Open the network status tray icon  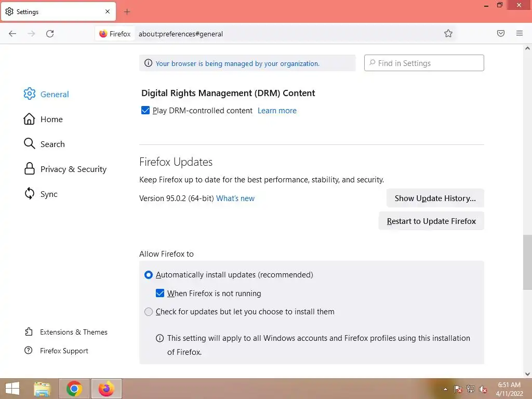470,389
